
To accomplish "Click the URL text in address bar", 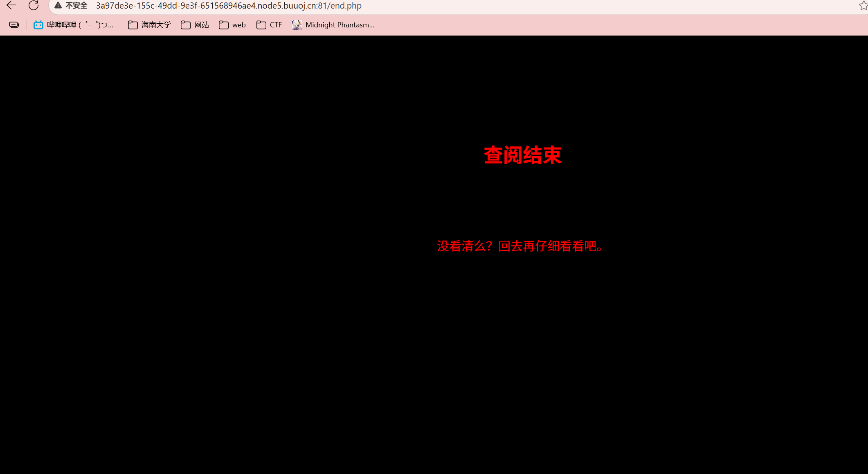I will tap(229, 6).
